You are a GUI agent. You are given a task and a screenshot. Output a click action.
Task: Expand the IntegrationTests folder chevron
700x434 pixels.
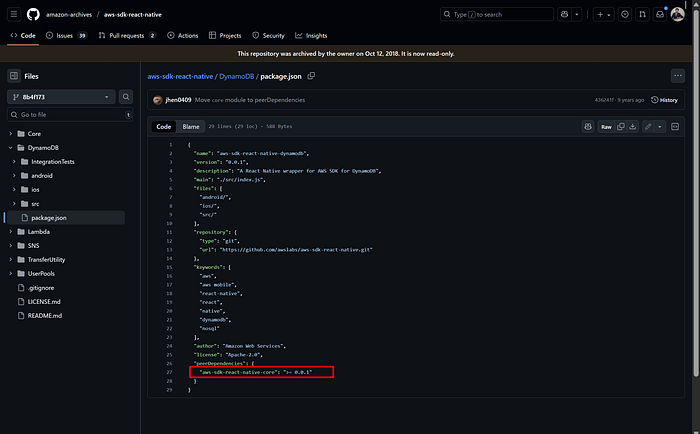tap(14, 162)
